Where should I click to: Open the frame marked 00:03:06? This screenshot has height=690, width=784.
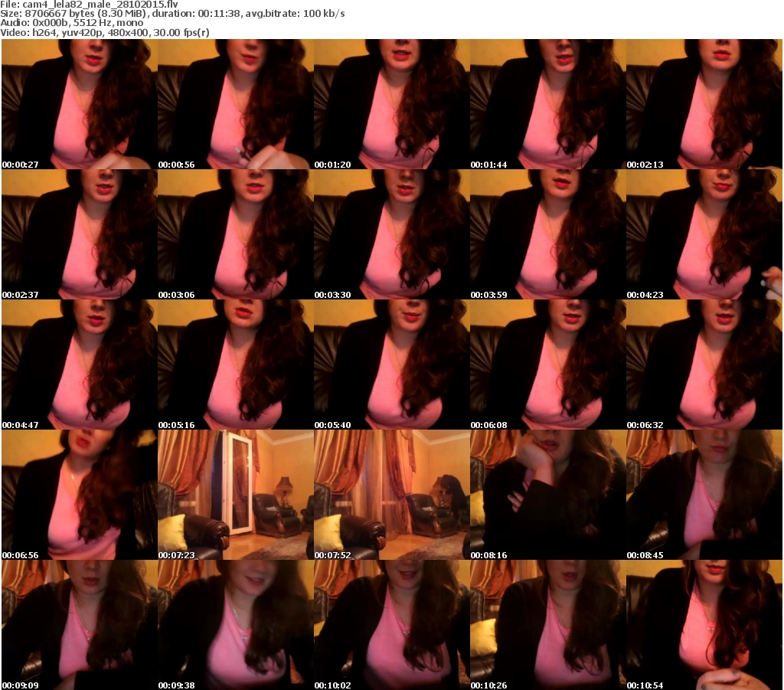click(236, 234)
